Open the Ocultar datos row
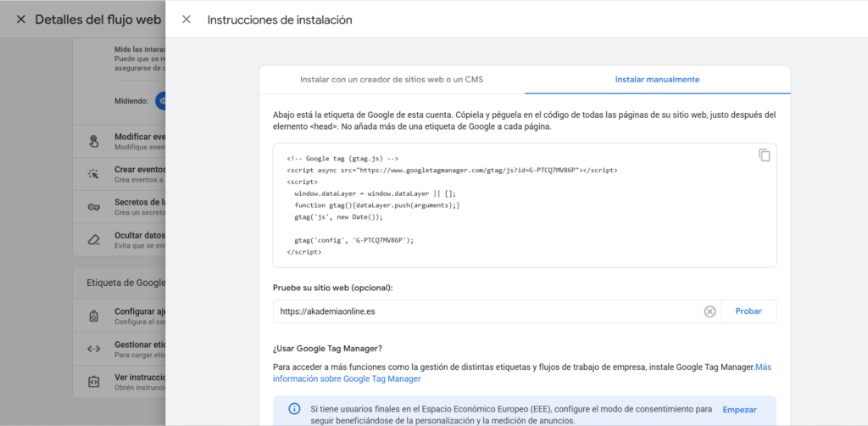 (119, 240)
